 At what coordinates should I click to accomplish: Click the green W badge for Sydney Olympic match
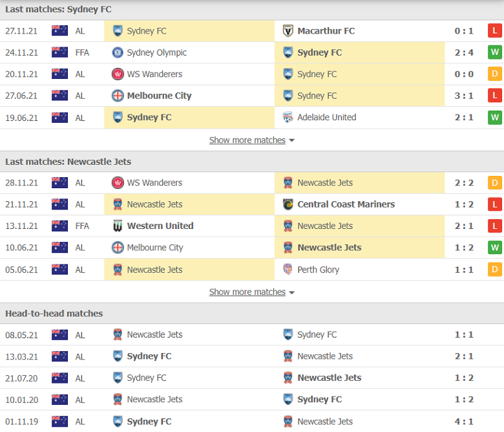pyautogui.click(x=495, y=52)
